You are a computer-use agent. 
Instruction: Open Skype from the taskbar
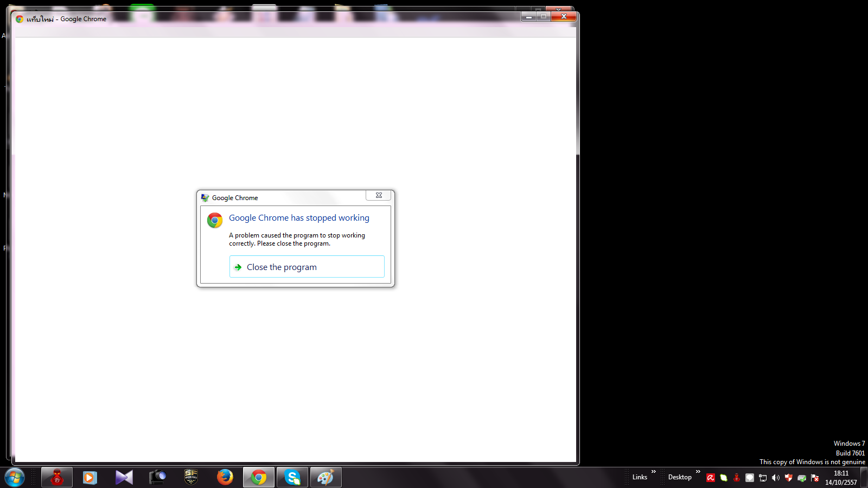(292, 477)
